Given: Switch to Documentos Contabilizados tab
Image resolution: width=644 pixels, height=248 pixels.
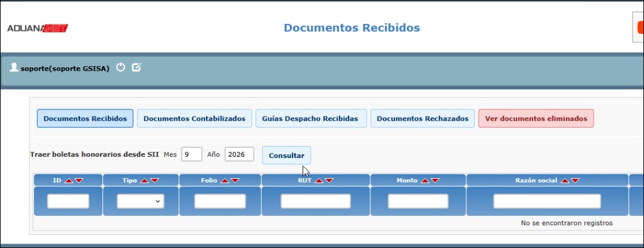Looking at the screenshot, I should (194, 118).
